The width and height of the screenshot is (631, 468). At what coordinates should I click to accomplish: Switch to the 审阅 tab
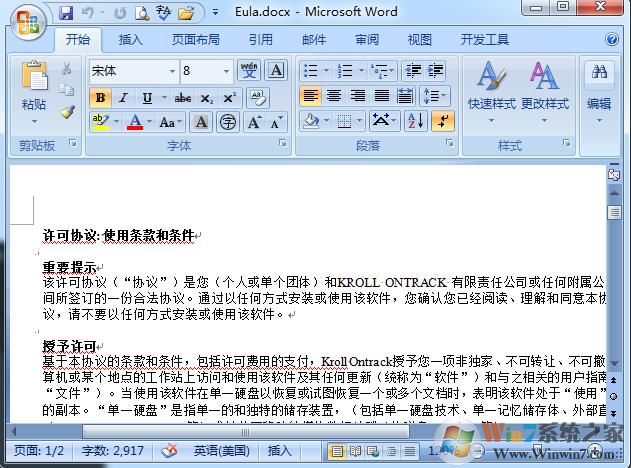[367, 39]
